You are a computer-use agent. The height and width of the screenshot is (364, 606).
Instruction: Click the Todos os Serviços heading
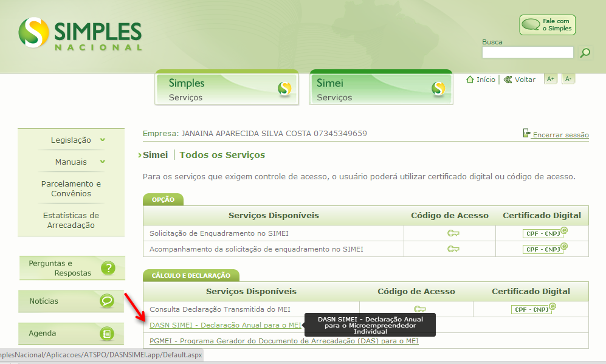tap(222, 155)
